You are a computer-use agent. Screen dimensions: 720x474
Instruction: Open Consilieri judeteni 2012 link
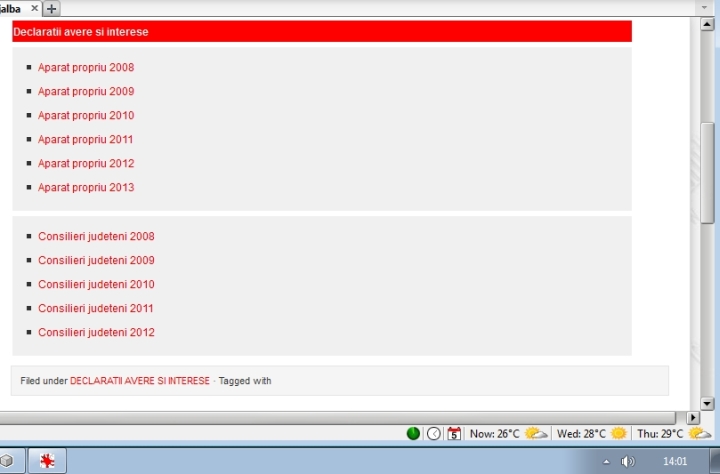[x=96, y=332]
